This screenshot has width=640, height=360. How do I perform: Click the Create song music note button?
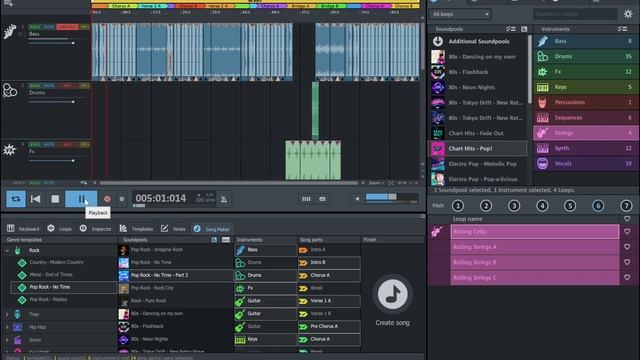coord(392,294)
